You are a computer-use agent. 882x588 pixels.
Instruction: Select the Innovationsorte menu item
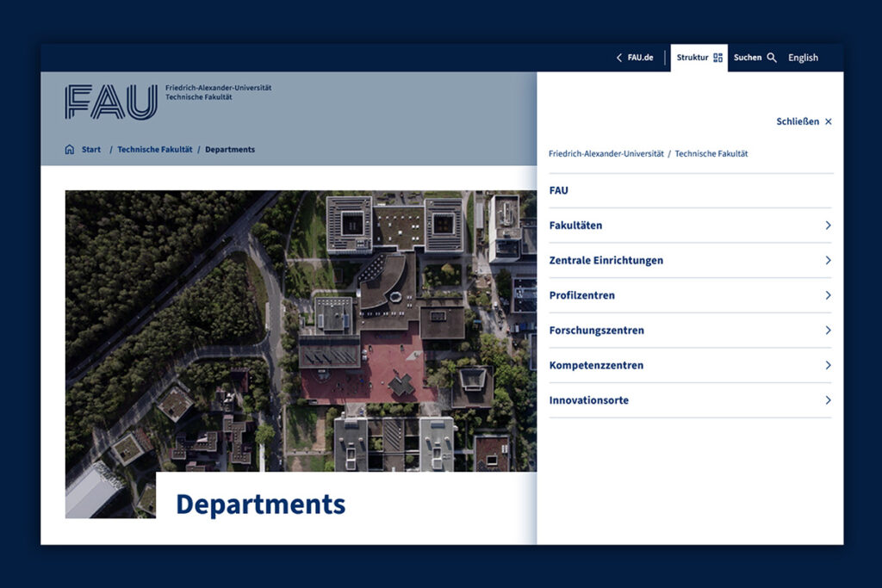pos(589,400)
